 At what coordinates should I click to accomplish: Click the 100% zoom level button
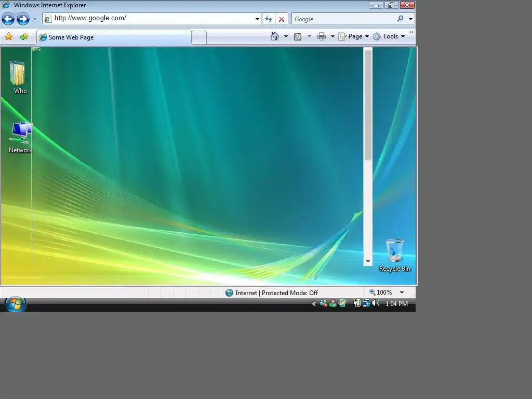pyautogui.click(x=381, y=292)
